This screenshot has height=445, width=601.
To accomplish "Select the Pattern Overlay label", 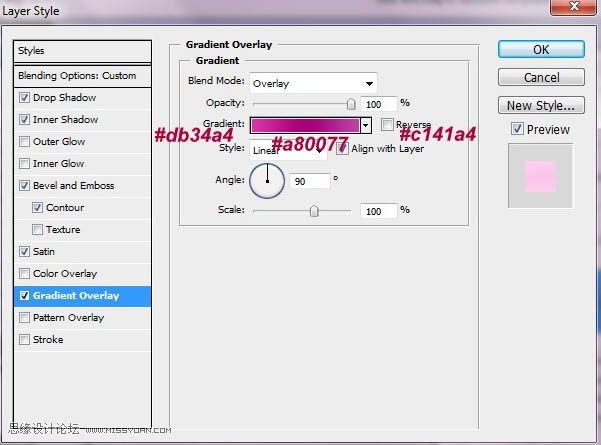I will (x=69, y=318).
